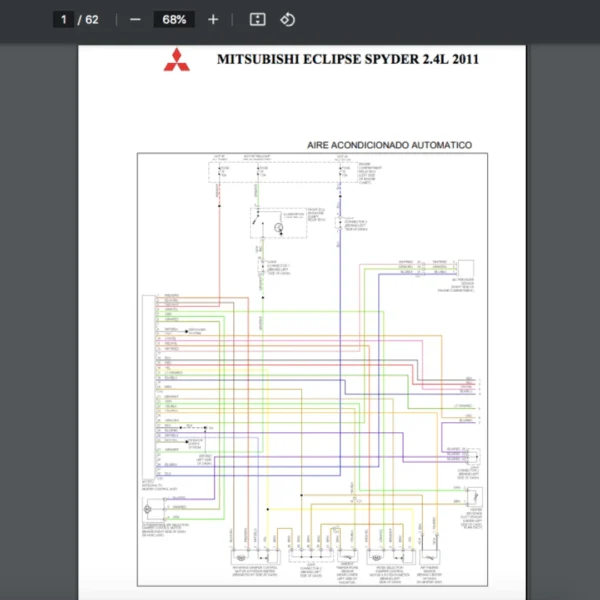Edit the current page number field
Viewport: 600px width, 600px height.
(x=62, y=19)
